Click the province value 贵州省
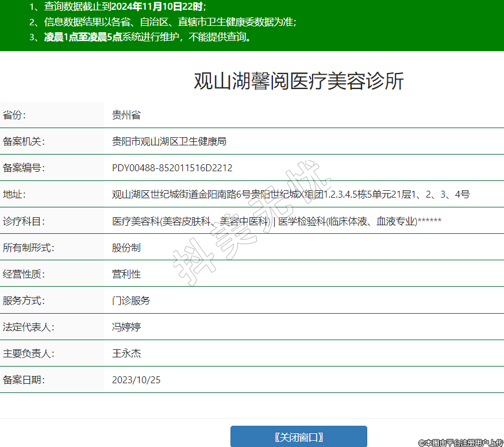 [126, 115]
